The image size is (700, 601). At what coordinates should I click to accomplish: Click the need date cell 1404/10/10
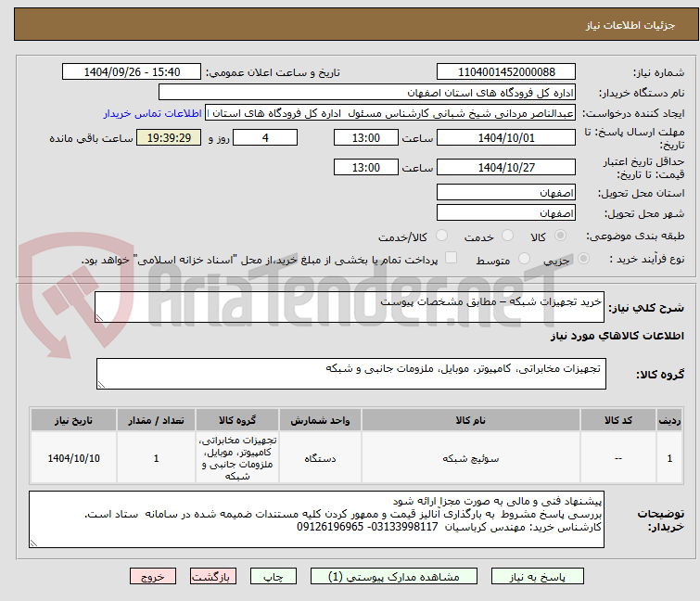[x=73, y=458]
